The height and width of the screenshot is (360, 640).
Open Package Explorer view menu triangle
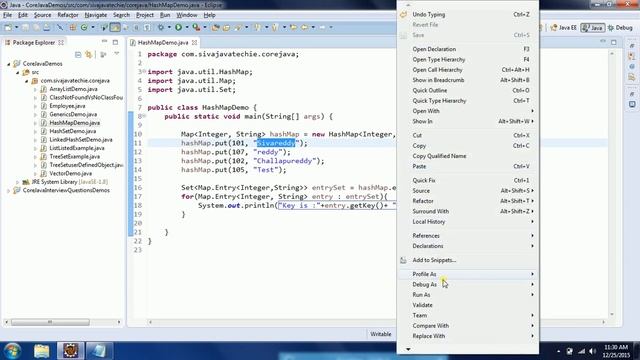[x=116, y=54]
